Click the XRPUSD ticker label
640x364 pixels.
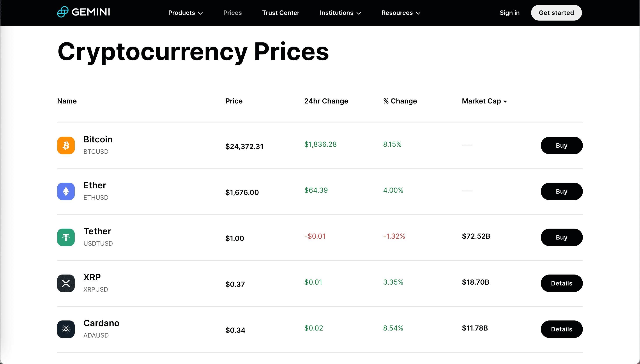95,289
